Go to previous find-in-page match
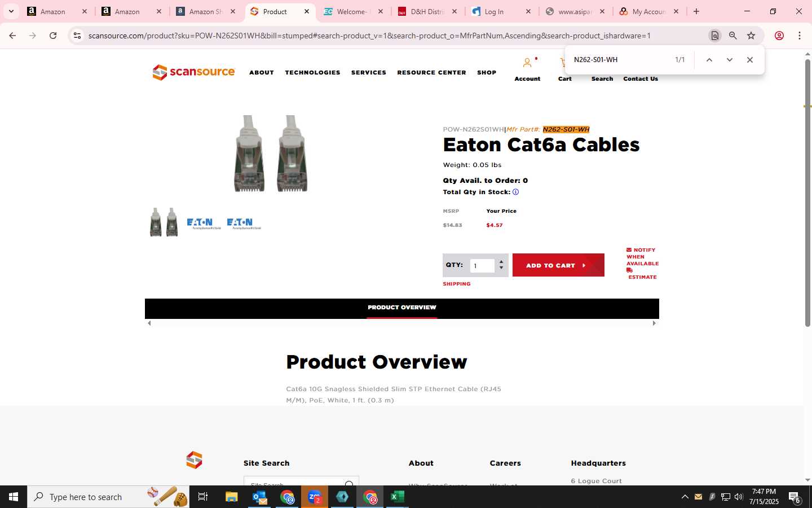 (709, 60)
